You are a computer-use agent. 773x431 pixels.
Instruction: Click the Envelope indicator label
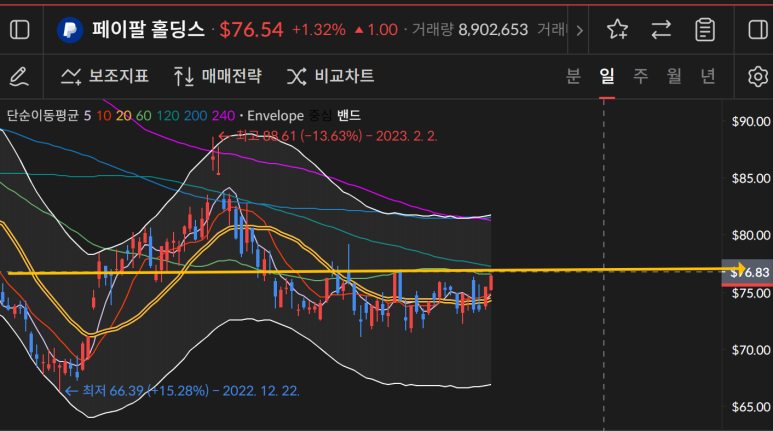pos(276,116)
